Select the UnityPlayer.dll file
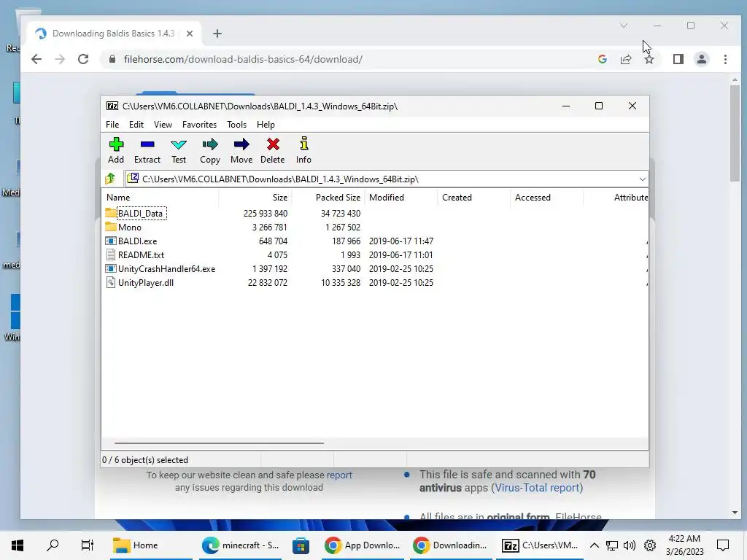 [146, 282]
